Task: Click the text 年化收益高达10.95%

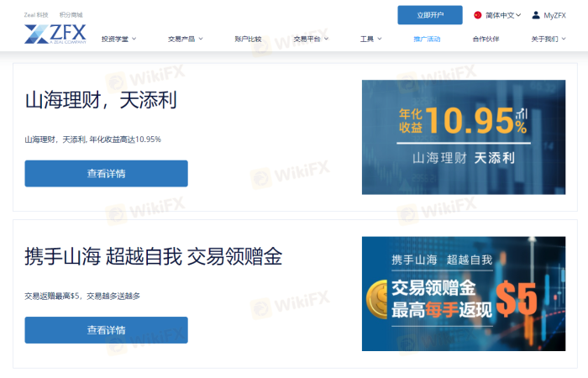Action: click(125, 139)
